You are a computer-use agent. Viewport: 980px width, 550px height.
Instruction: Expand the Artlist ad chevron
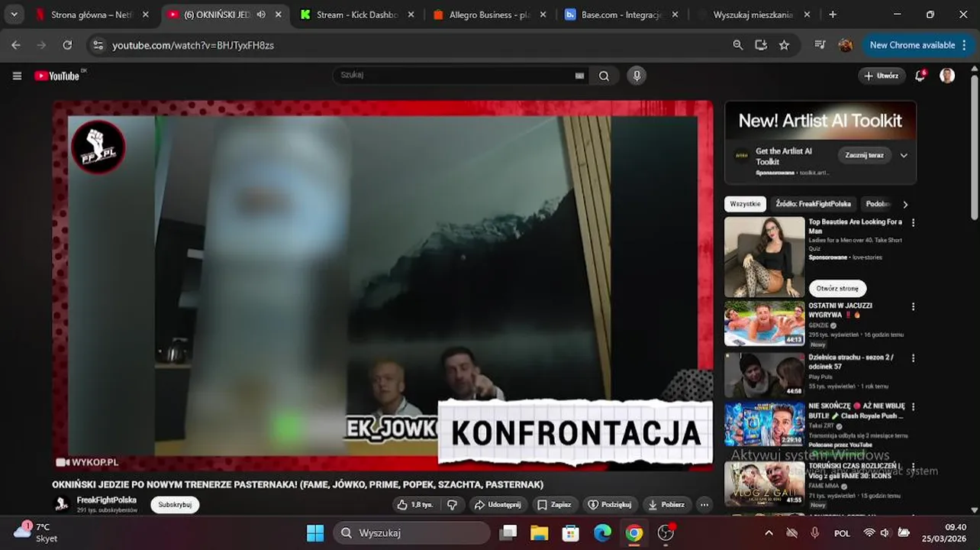(x=904, y=155)
